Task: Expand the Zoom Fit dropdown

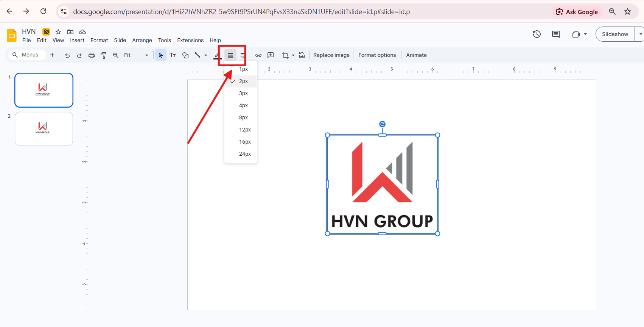Action: pyautogui.click(x=147, y=55)
